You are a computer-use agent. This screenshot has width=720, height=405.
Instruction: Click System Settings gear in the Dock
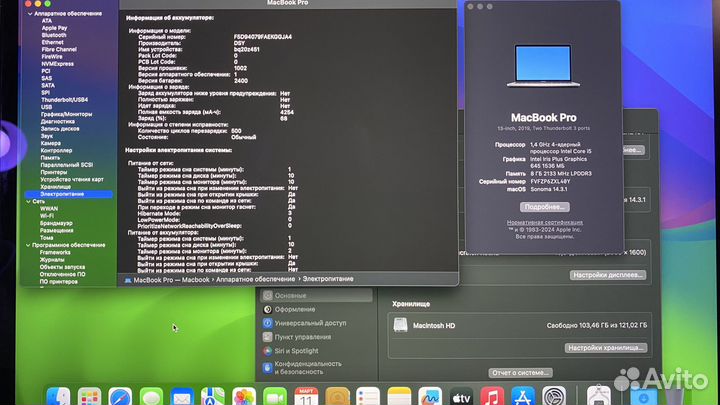tap(554, 397)
